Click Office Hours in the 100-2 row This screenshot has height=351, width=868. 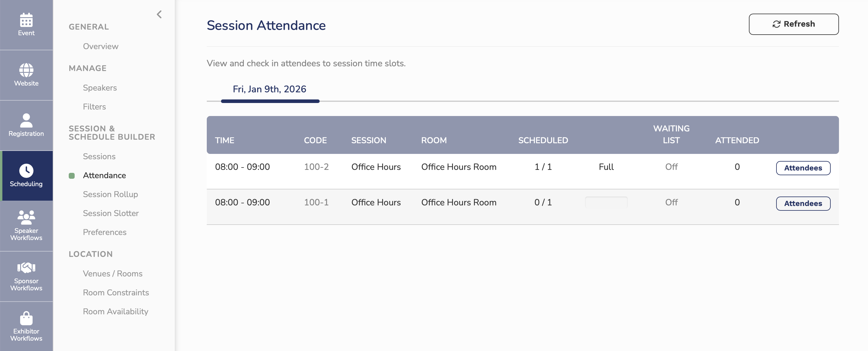[376, 167]
